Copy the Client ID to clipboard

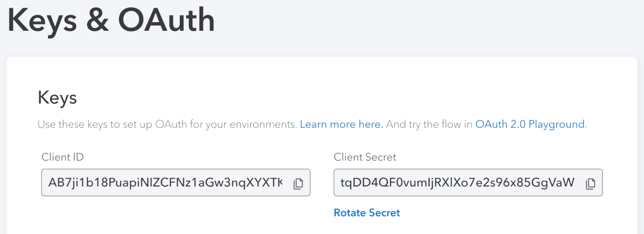coord(298,184)
